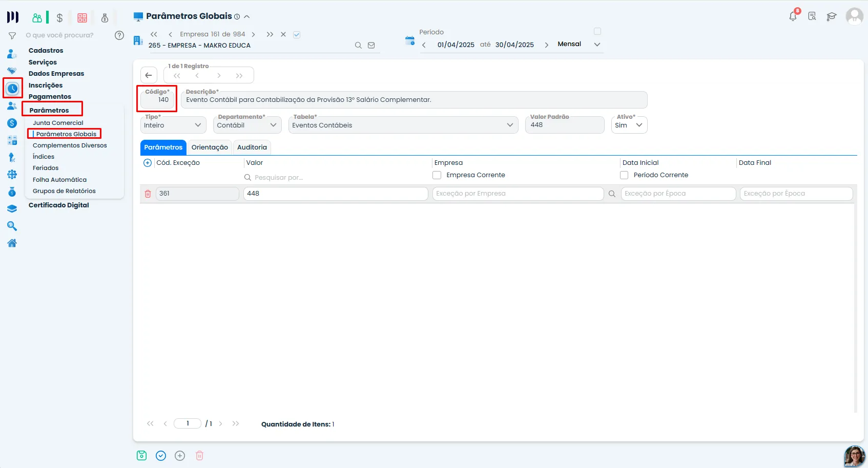The image size is (868, 468).
Task: Add a new exception code row
Action: [x=148, y=163]
